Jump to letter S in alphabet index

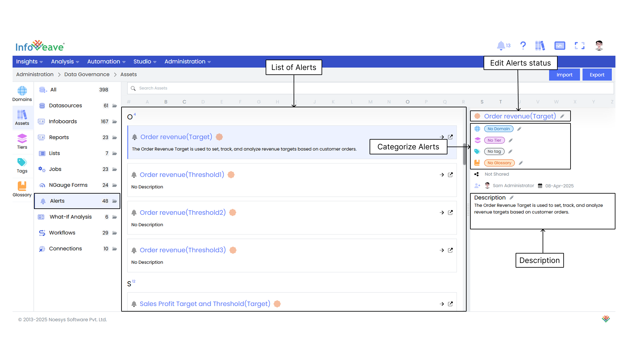click(x=482, y=102)
